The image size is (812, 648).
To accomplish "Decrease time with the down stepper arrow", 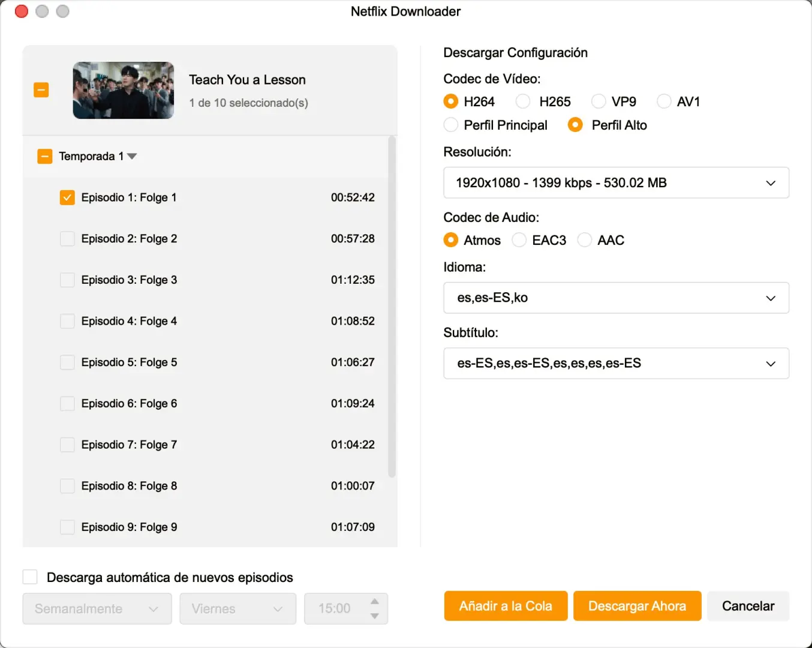I will click(x=375, y=616).
